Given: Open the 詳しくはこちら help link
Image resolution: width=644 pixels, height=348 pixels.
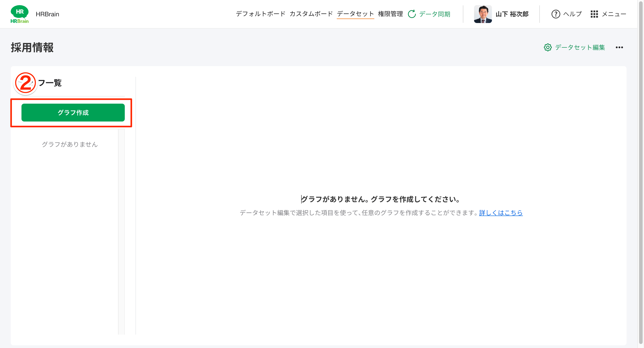Looking at the screenshot, I should tap(501, 213).
